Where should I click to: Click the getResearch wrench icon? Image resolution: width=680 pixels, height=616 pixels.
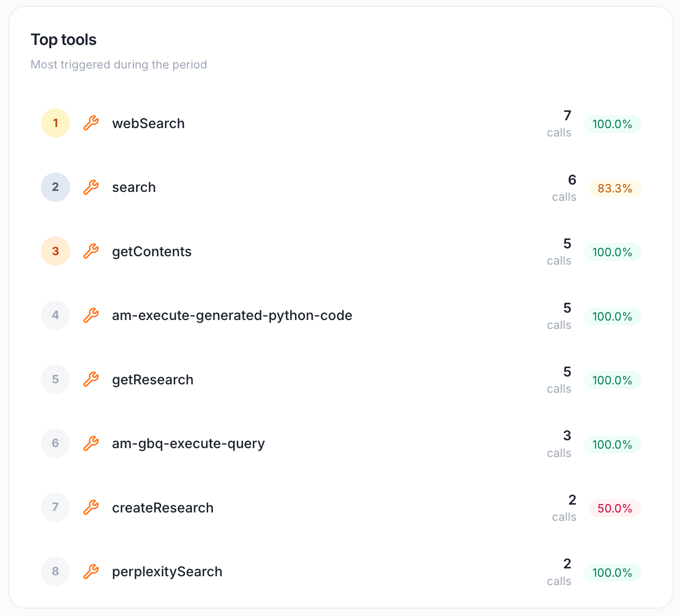coord(91,380)
